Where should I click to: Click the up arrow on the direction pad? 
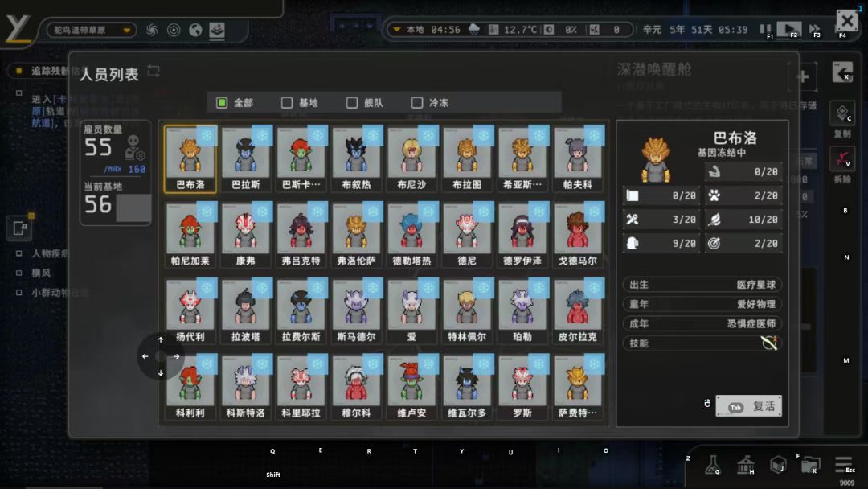point(161,339)
